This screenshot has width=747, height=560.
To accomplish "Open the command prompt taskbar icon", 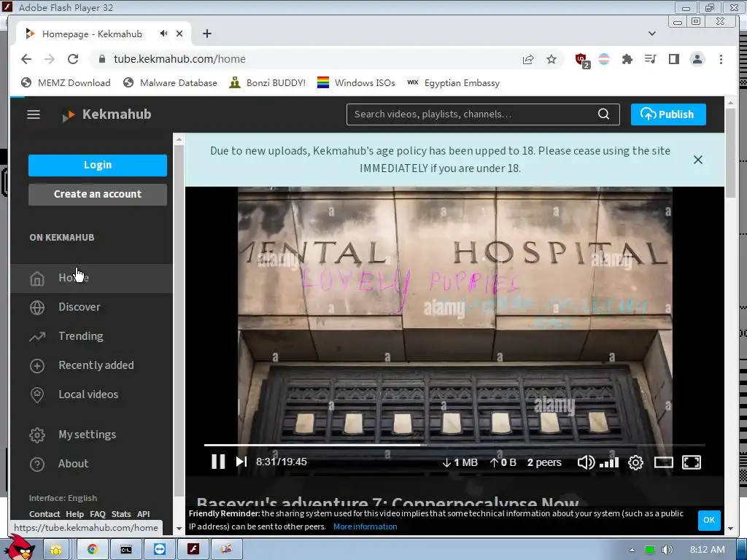I will pyautogui.click(x=125, y=550).
